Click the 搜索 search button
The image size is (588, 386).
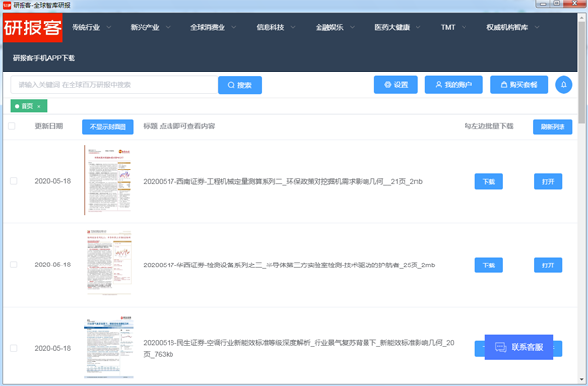[239, 85]
